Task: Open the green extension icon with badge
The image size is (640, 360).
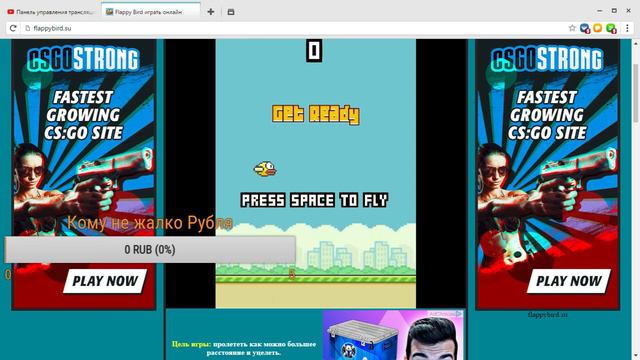Action: (x=611, y=28)
